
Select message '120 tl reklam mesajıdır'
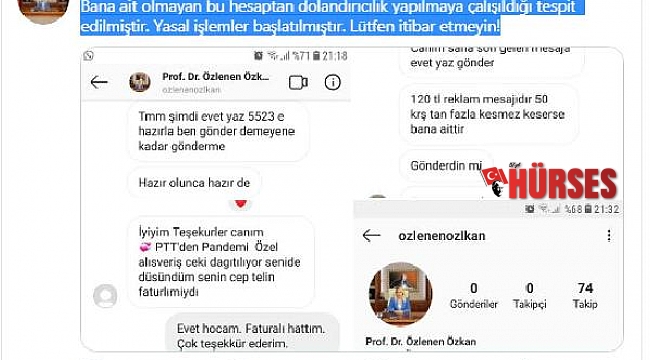(x=488, y=114)
